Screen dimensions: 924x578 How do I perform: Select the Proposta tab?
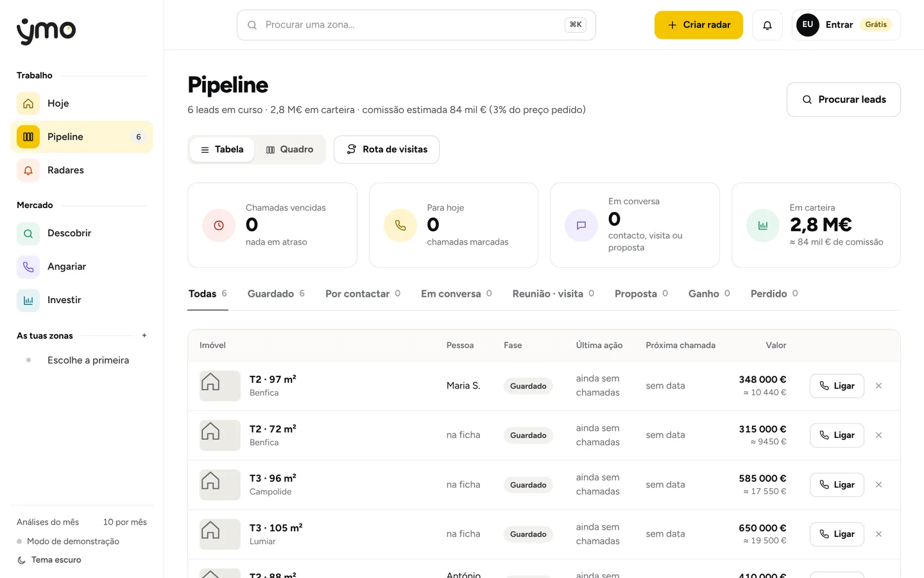641,293
